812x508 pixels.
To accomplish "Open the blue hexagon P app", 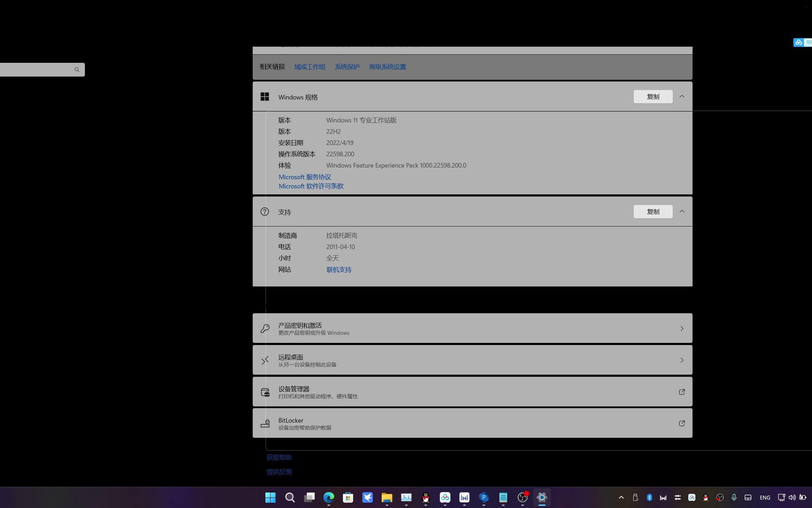I will [x=484, y=497].
